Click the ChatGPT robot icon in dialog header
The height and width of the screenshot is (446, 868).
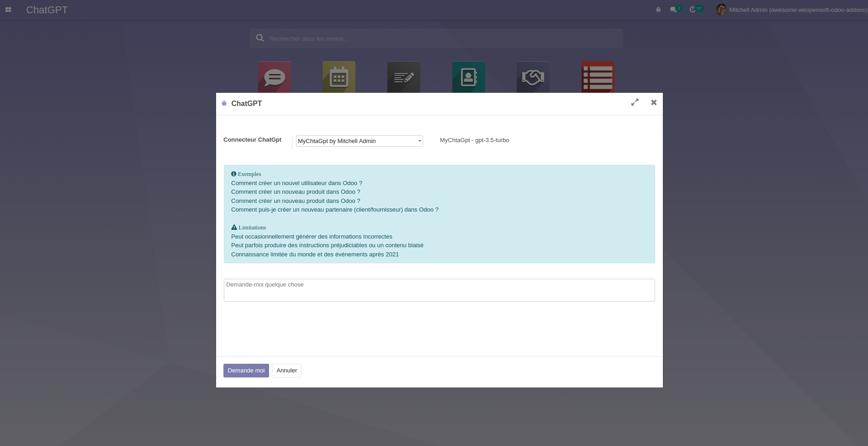point(224,103)
